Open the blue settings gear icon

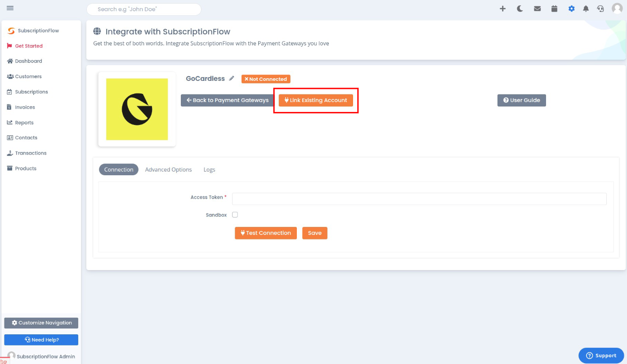point(571,9)
